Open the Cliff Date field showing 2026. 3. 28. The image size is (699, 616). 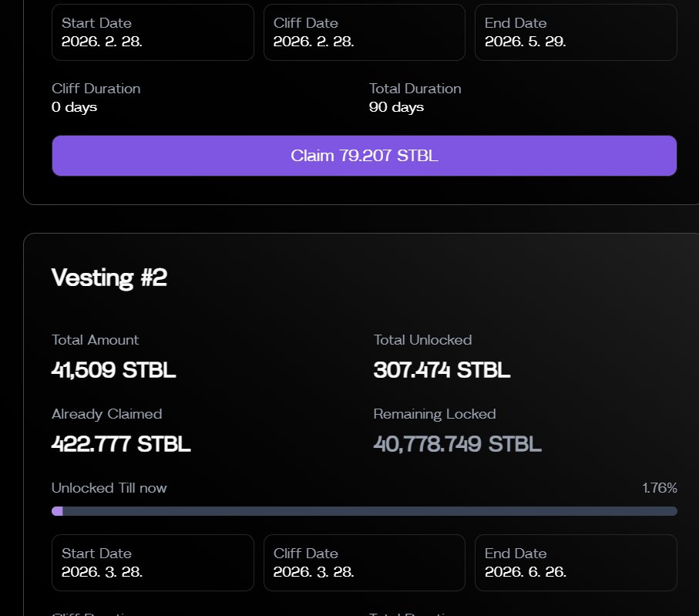[x=364, y=563]
